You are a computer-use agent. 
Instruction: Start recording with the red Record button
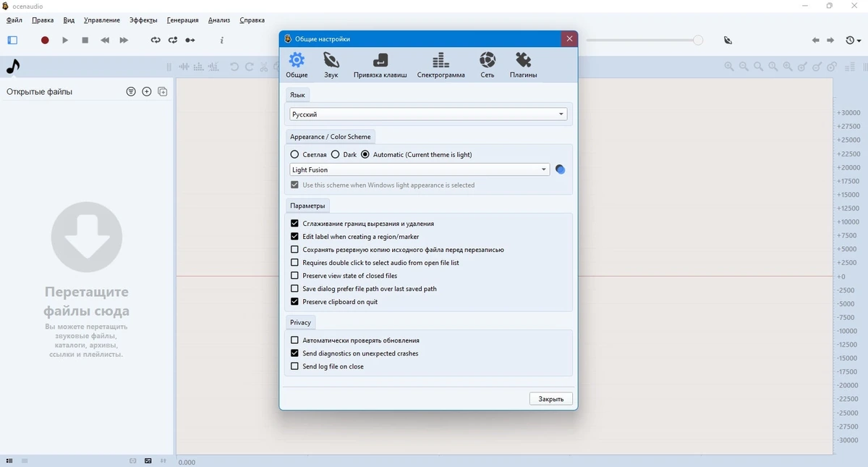click(45, 41)
